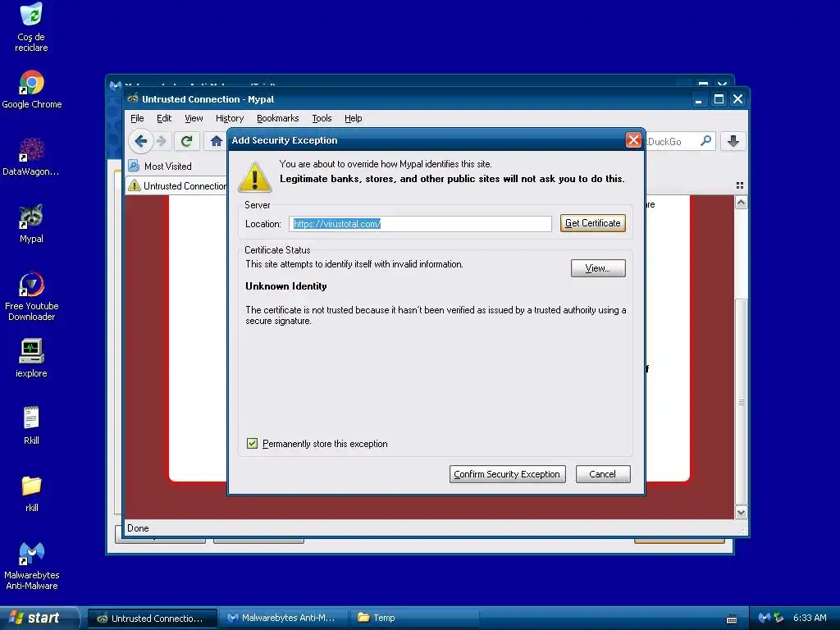The width and height of the screenshot is (840, 630).
Task: Click the search magnifier icon in search box
Action: coord(706,141)
